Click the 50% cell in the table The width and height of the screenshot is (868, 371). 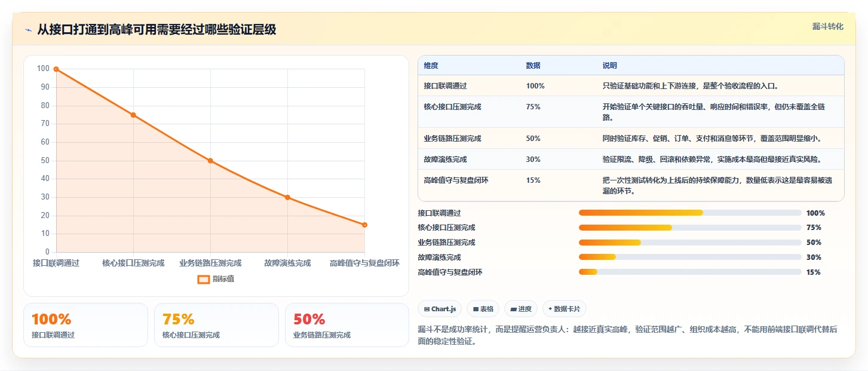(x=533, y=139)
